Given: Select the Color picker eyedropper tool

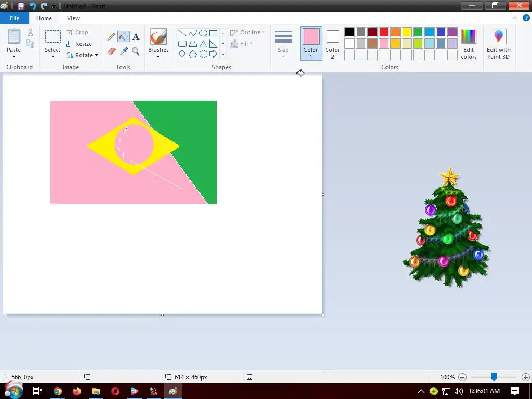Looking at the screenshot, I should [x=124, y=51].
